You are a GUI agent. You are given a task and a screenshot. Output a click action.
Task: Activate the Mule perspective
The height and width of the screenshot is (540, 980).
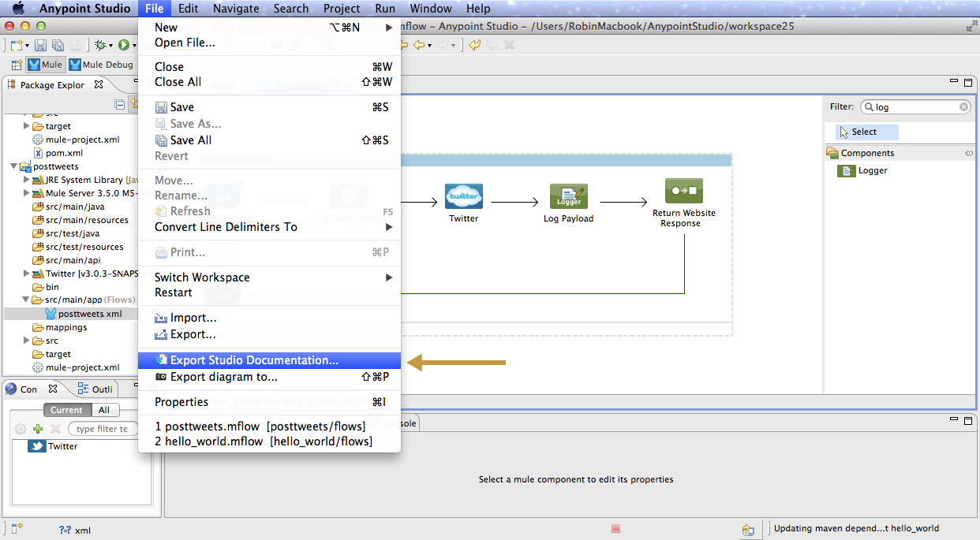[x=45, y=64]
